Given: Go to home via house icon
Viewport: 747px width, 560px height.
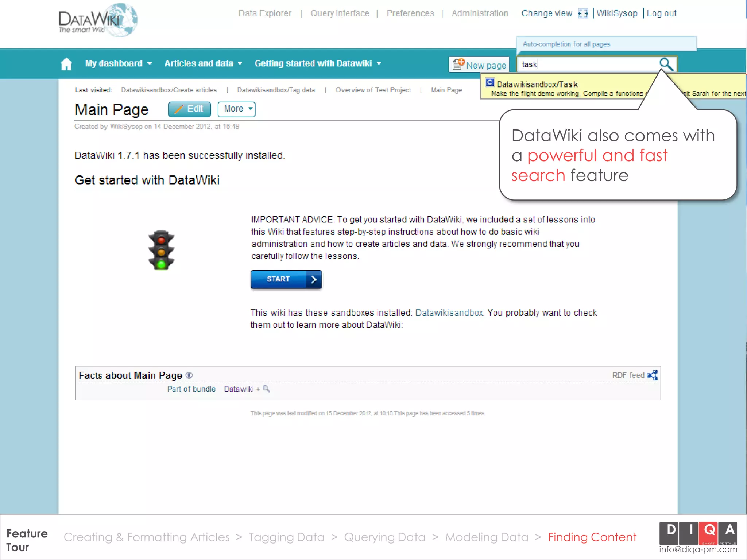Looking at the screenshot, I should pyautogui.click(x=66, y=64).
